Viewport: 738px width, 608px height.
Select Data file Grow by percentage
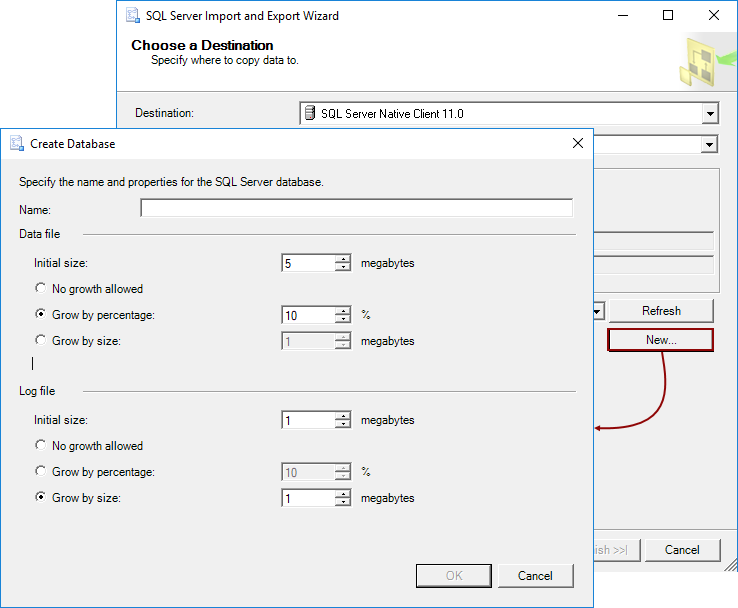pos(41,314)
